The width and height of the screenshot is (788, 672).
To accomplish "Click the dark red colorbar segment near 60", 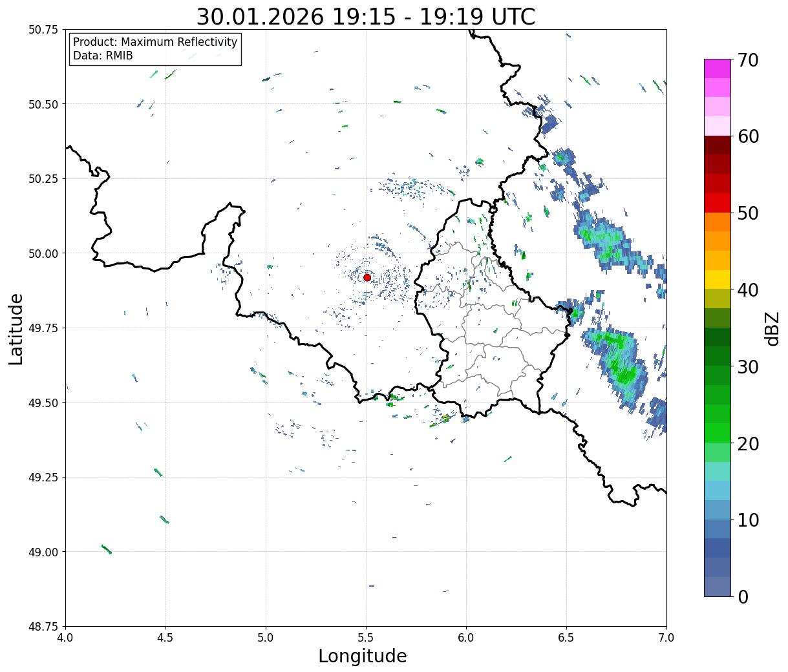I will point(718,145).
